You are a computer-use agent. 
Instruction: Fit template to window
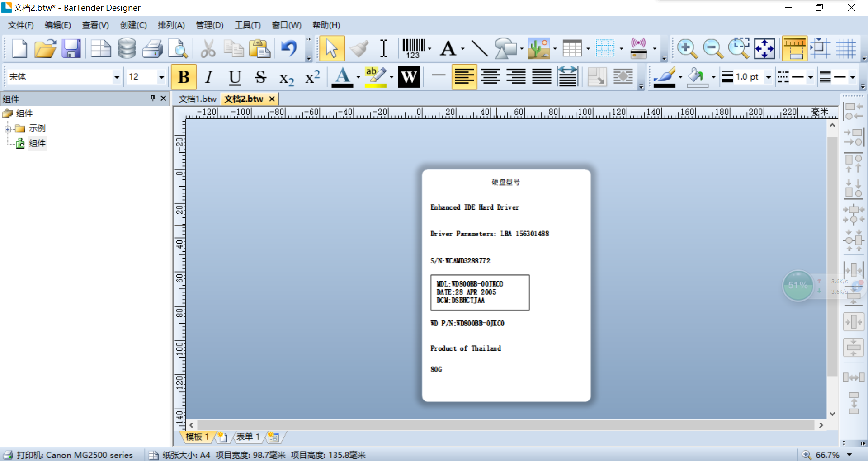click(764, 49)
